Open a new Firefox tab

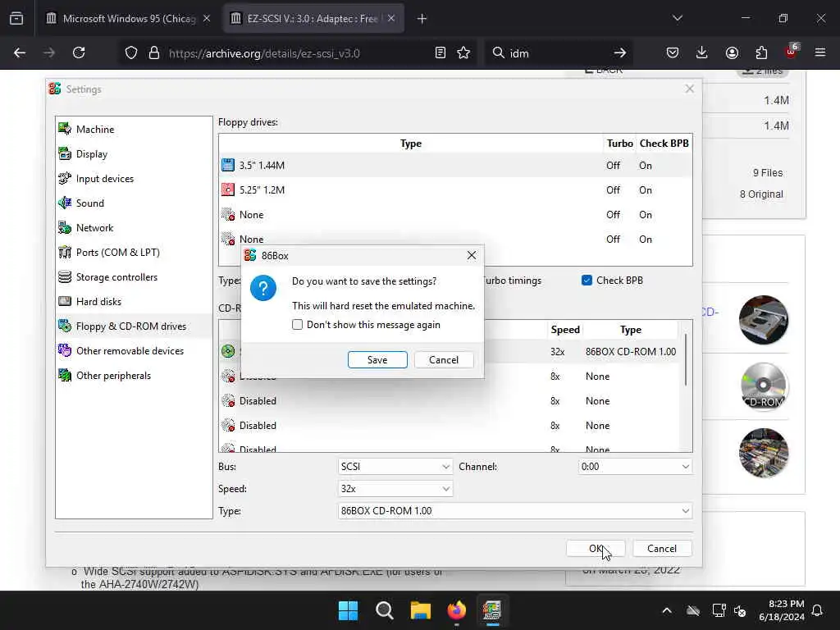[422, 19]
